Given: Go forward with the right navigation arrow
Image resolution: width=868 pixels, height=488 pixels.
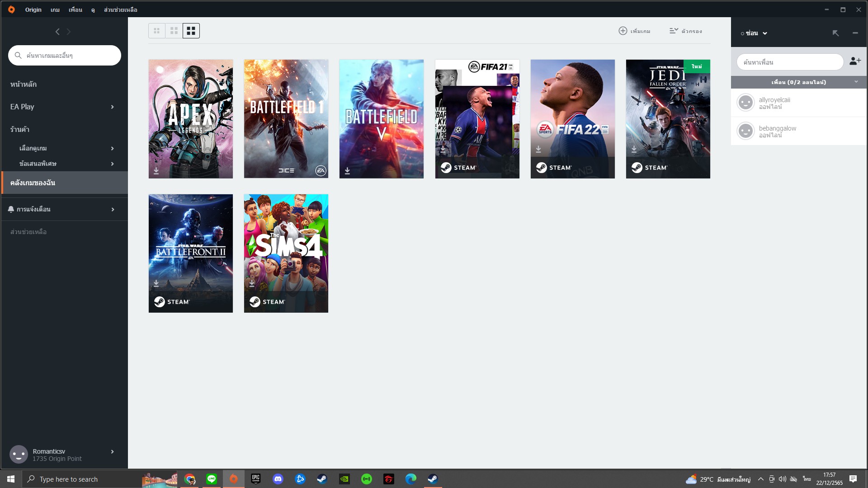Looking at the screenshot, I should pos(69,32).
